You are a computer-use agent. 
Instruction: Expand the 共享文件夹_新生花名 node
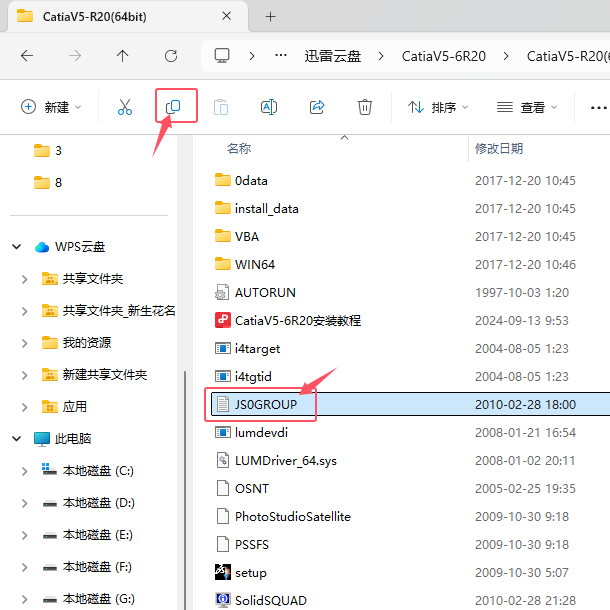click(25, 311)
